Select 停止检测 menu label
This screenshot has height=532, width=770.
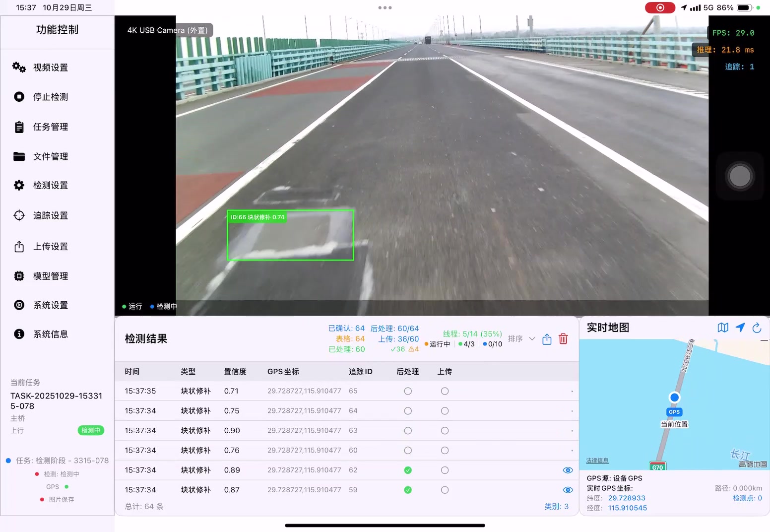click(x=51, y=97)
